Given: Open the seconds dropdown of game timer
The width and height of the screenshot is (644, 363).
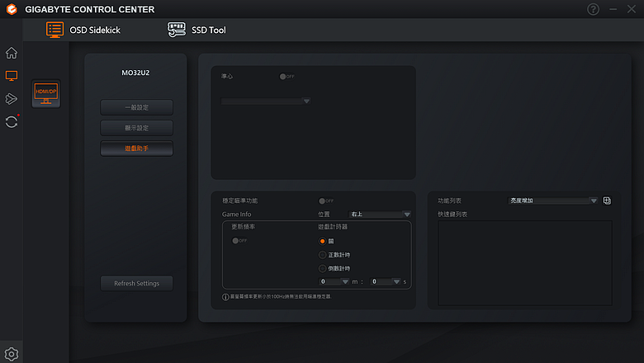Looking at the screenshot, I should click(x=386, y=282).
